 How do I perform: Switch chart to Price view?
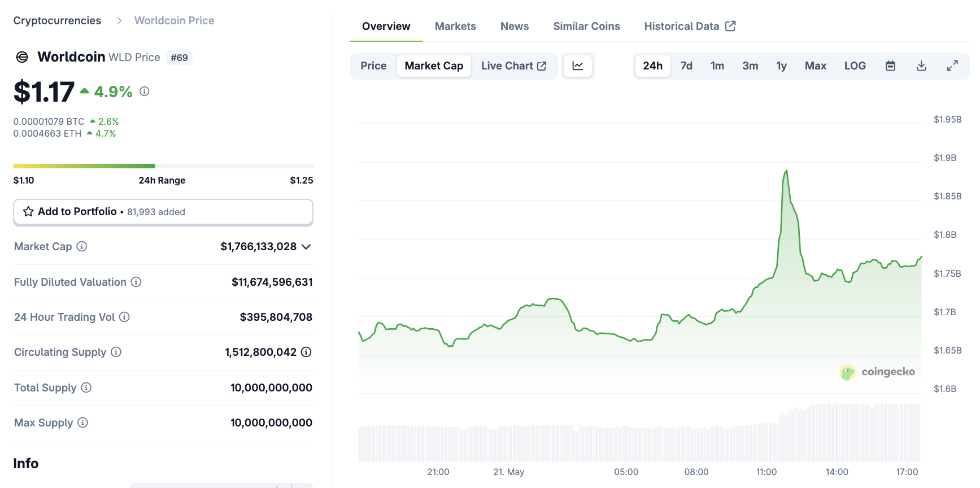(x=373, y=66)
